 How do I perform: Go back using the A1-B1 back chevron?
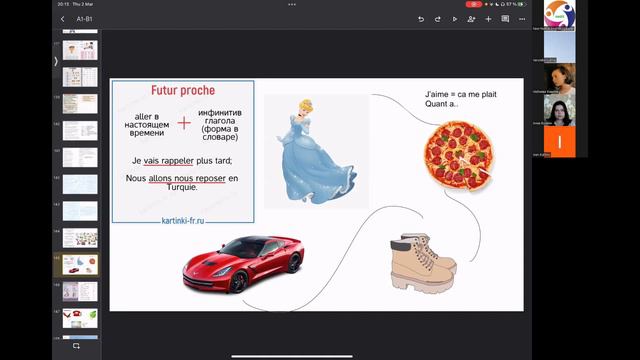tap(62, 19)
